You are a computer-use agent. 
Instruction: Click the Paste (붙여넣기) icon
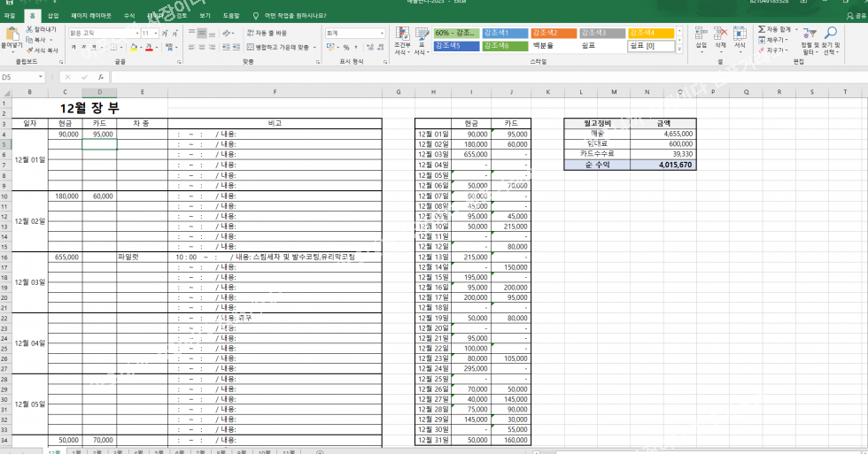[x=12, y=35]
